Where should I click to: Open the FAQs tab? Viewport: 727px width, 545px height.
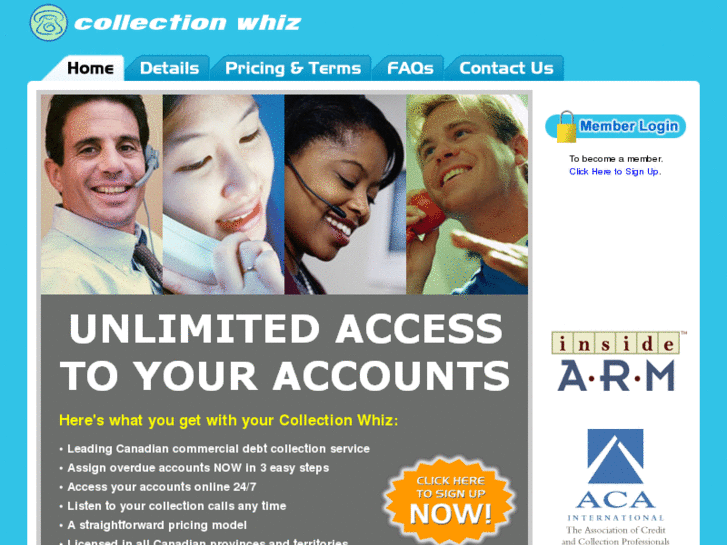410,68
